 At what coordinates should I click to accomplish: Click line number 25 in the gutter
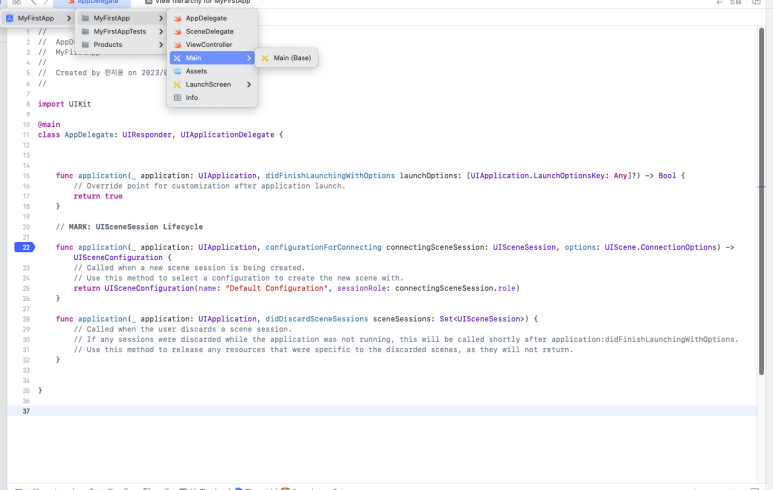26,288
